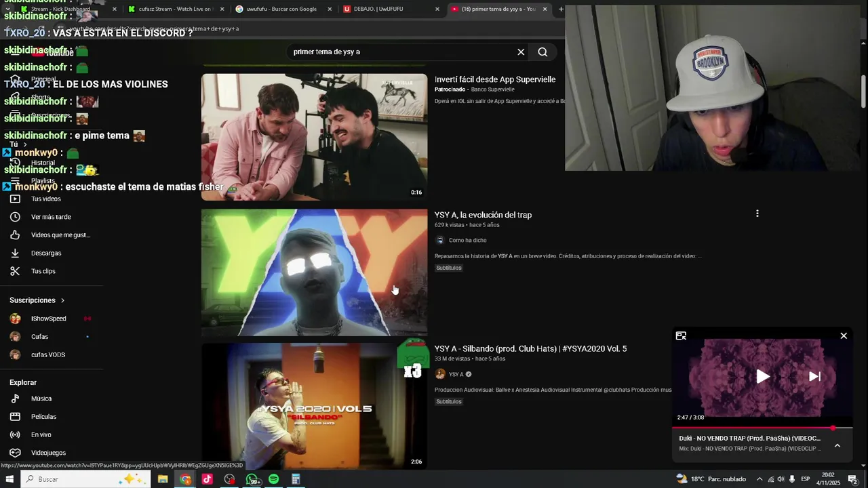The image size is (868, 488).
Task: Open Calculator from taskbar
Action: coord(296,479)
